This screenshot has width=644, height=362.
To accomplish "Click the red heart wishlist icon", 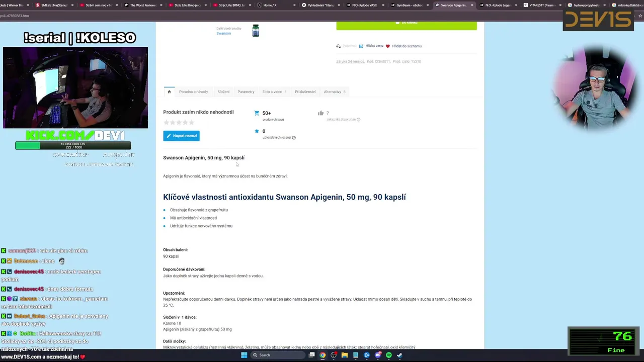I will pyautogui.click(x=387, y=46).
